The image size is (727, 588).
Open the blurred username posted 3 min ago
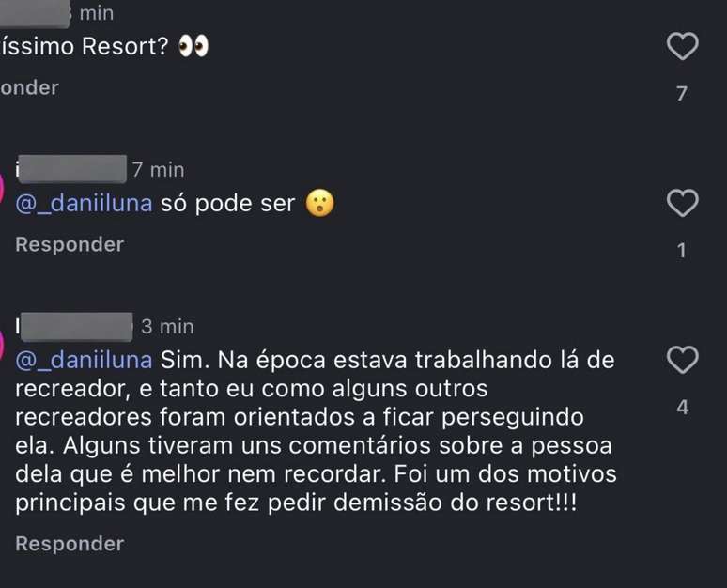click(x=74, y=327)
